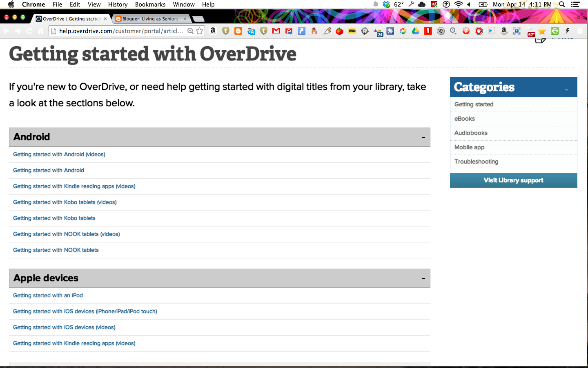Screen dimensions: 588x368
Task: Click the blue puzzle piece extension
Action: (390, 31)
